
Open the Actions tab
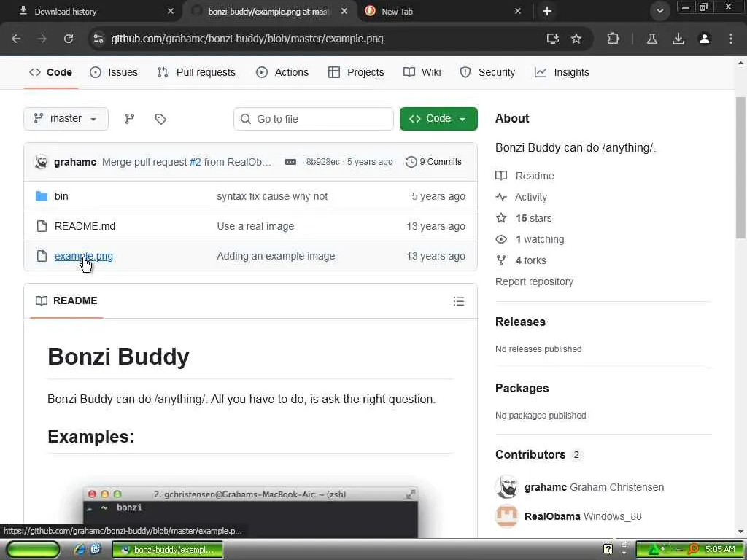(282, 72)
